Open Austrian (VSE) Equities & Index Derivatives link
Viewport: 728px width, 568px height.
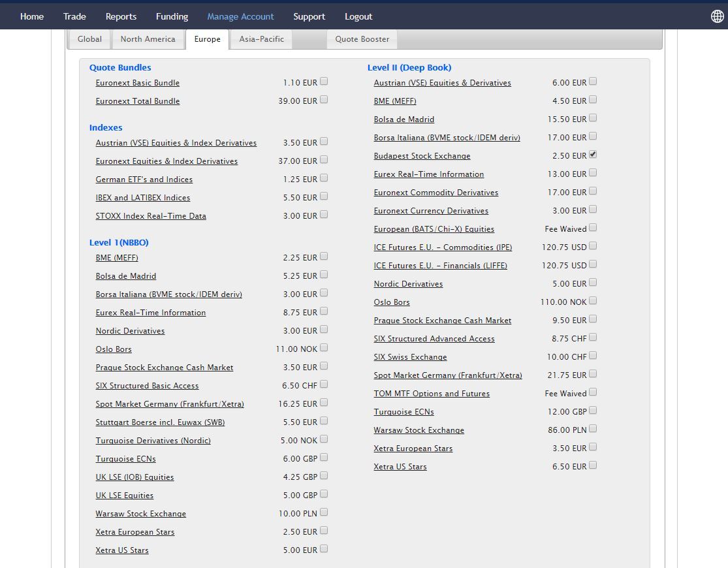click(x=176, y=142)
